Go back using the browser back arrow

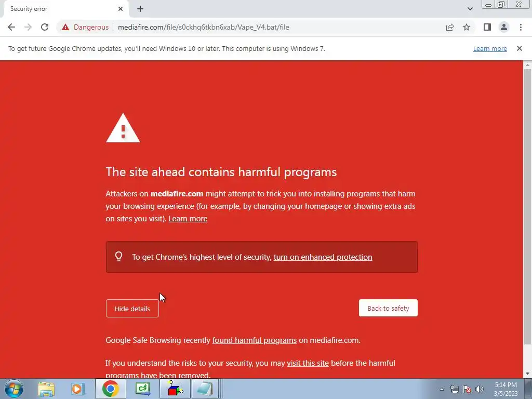coord(11,27)
